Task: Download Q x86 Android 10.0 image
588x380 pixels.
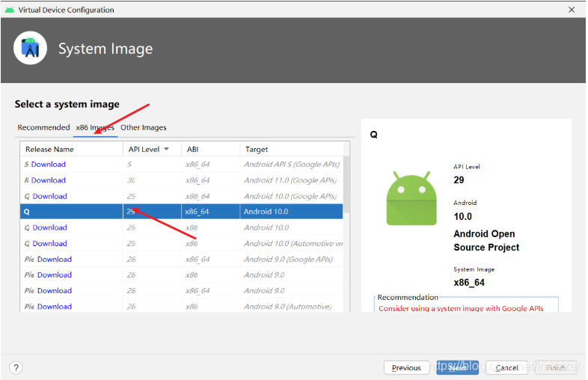Action: click(x=50, y=227)
